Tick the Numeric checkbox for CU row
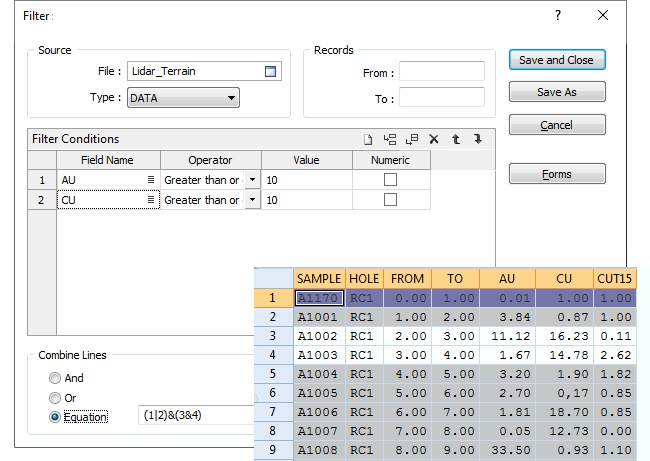The height and width of the screenshot is (461, 650). 391,200
